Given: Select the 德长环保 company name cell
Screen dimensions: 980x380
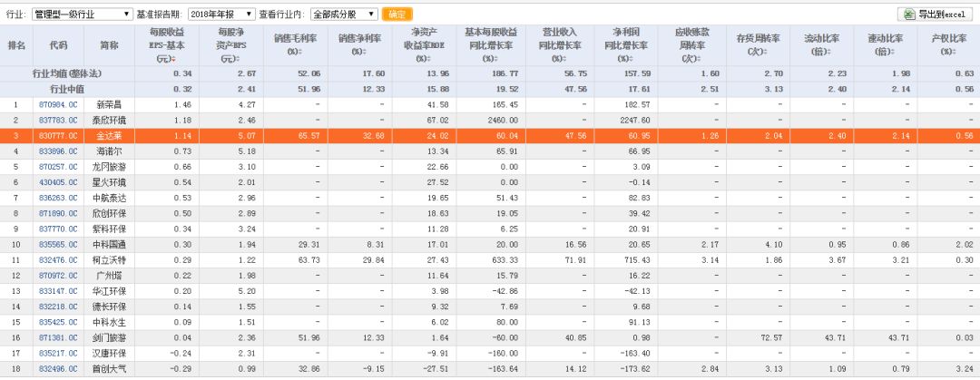Looking at the screenshot, I should tap(110, 307).
